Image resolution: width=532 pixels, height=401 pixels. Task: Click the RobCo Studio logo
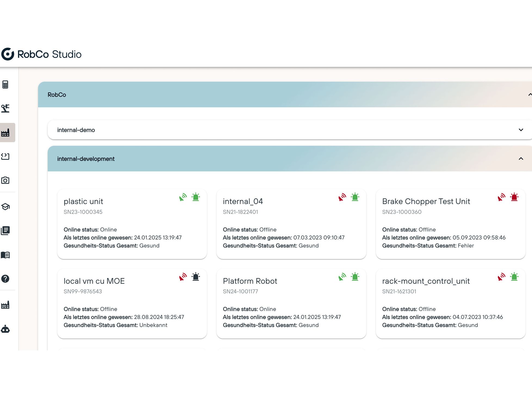(41, 54)
